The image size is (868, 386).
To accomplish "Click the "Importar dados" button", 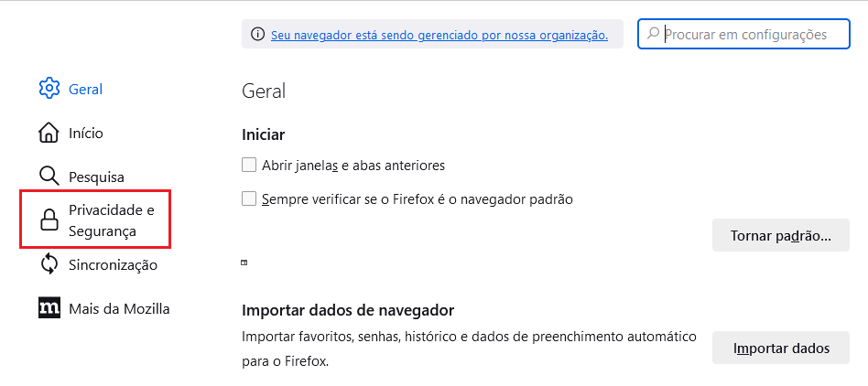I will (x=780, y=348).
